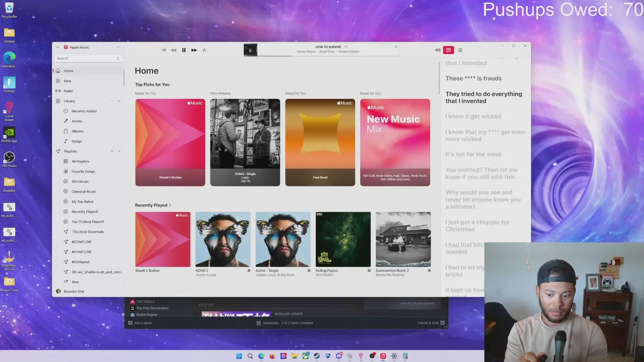Image resolution: width=644 pixels, height=362 pixels.
Task: Open the Recycle Bin desktop icon
Action: 9,10
